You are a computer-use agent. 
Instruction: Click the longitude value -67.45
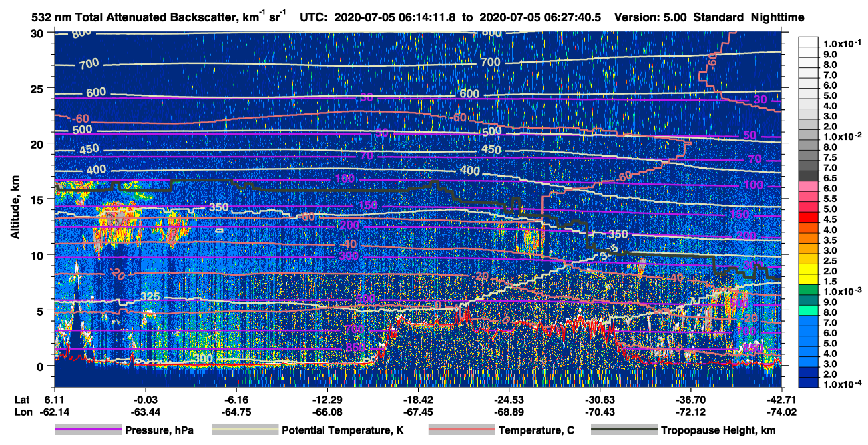pos(418,412)
